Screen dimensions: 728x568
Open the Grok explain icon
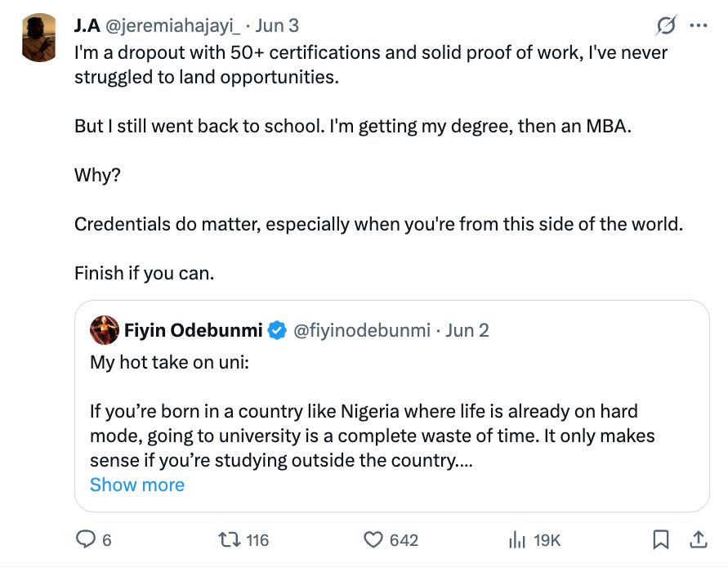667,25
